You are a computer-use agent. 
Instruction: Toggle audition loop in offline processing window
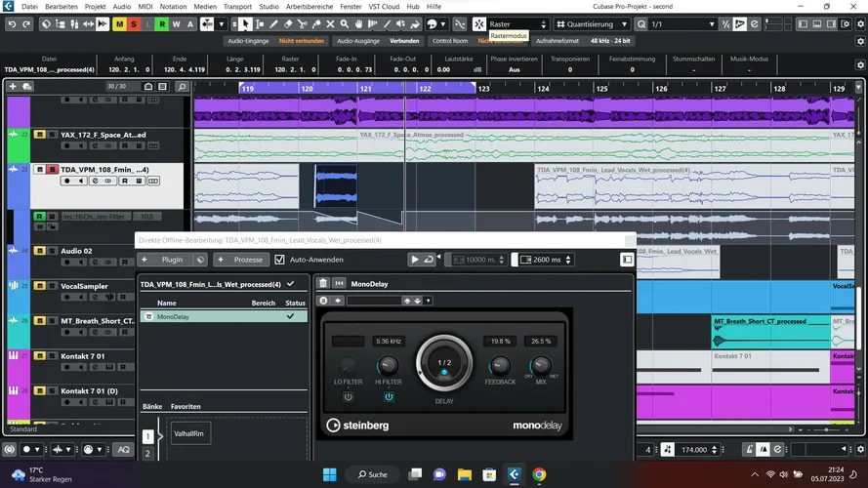[429, 260]
